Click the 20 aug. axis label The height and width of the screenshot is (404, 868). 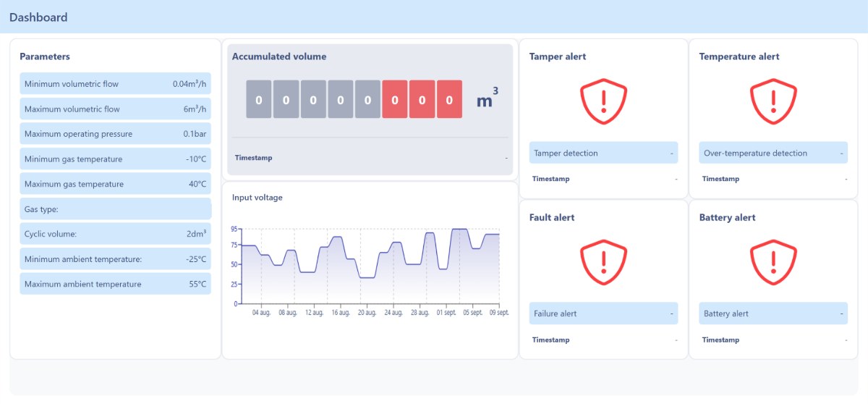[x=367, y=313]
